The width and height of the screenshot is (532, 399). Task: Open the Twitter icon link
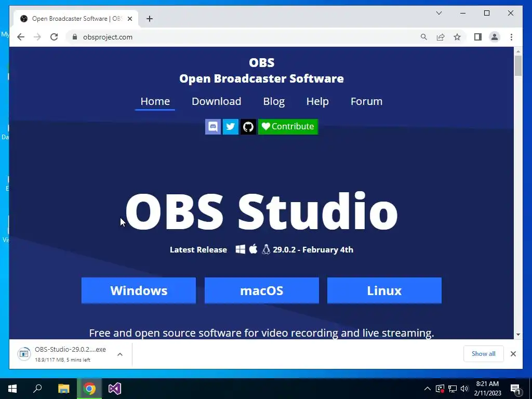click(x=230, y=127)
